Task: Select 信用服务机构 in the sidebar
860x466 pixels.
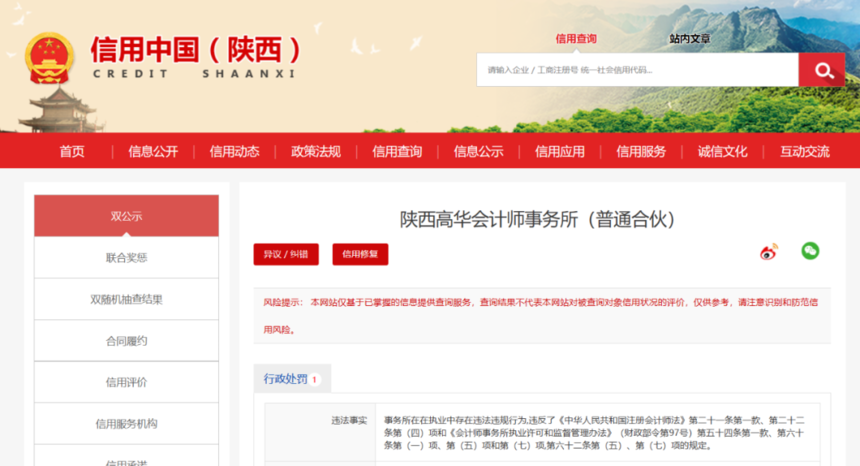Action: (126, 424)
